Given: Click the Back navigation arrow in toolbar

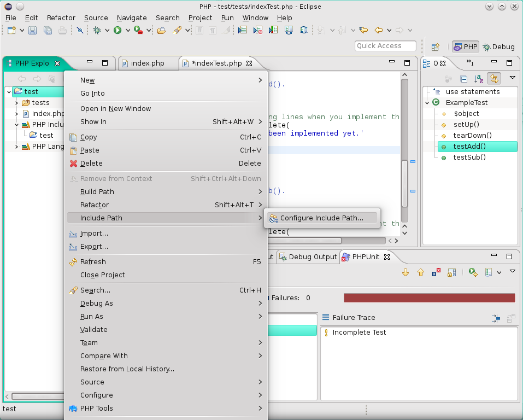Looking at the screenshot, I should (x=378, y=31).
